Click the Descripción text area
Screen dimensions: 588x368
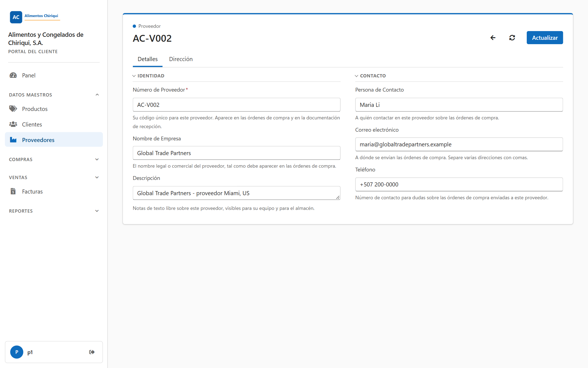237,193
